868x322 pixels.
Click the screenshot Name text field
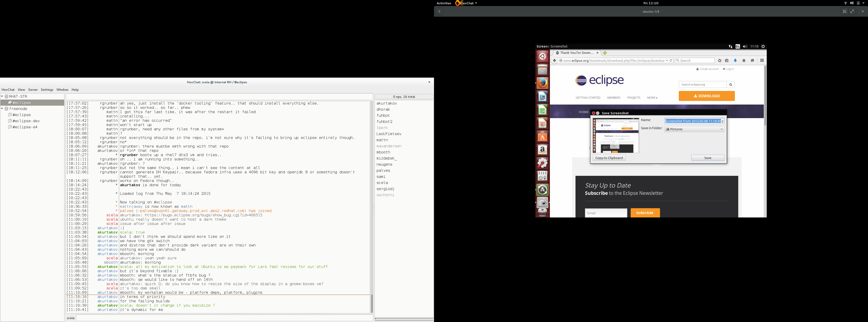694,121
